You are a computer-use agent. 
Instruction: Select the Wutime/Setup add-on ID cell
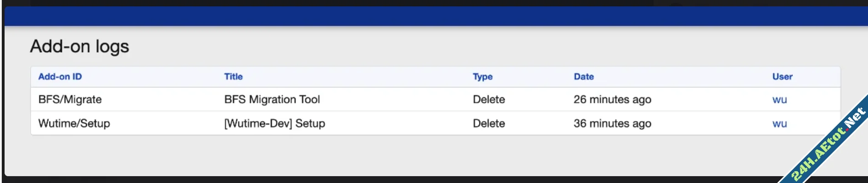[x=74, y=124]
